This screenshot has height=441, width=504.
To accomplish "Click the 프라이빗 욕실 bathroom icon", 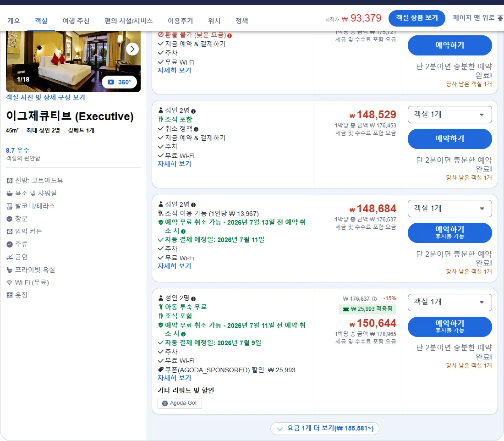I will [x=10, y=270].
